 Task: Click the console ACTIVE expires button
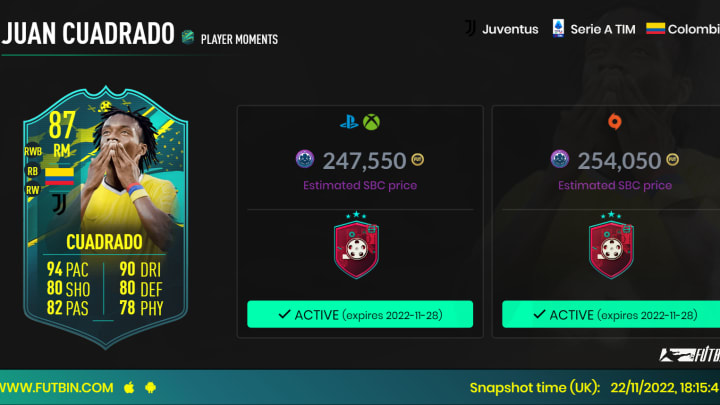point(360,314)
